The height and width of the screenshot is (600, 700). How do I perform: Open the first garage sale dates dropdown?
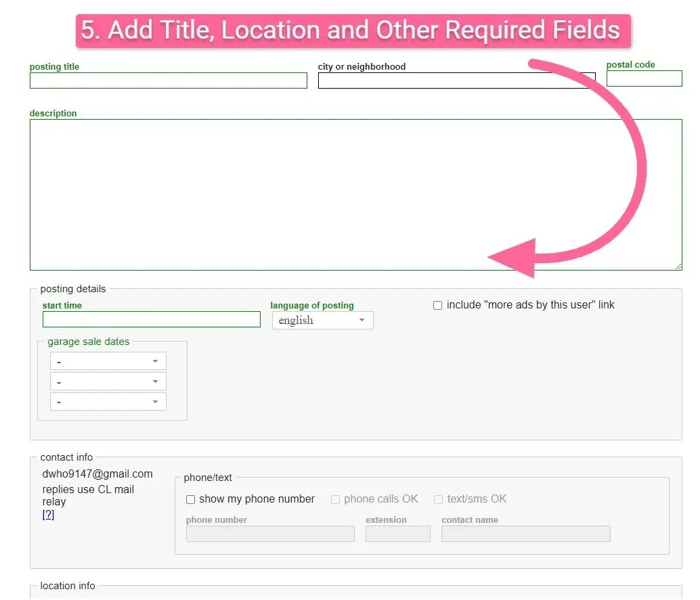tap(108, 361)
